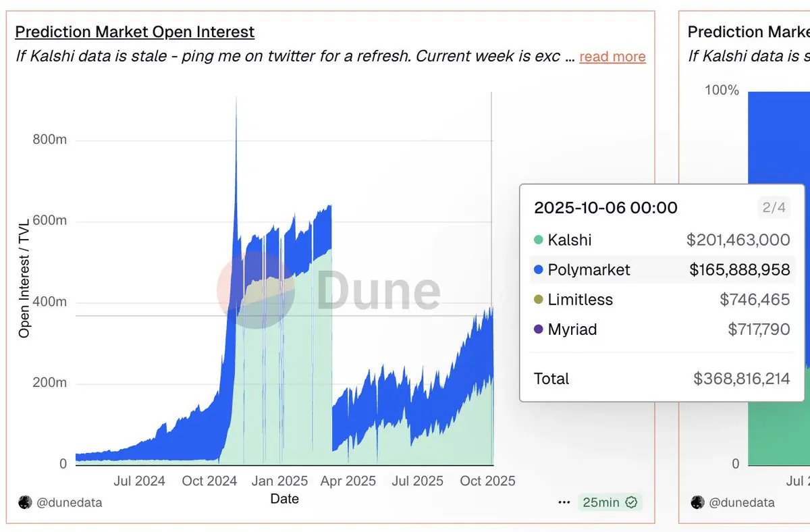This screenshot has width=810, height=532.
Task: Click the dunedata avatar icon on the left chart
Action: (x=25, y=502)
